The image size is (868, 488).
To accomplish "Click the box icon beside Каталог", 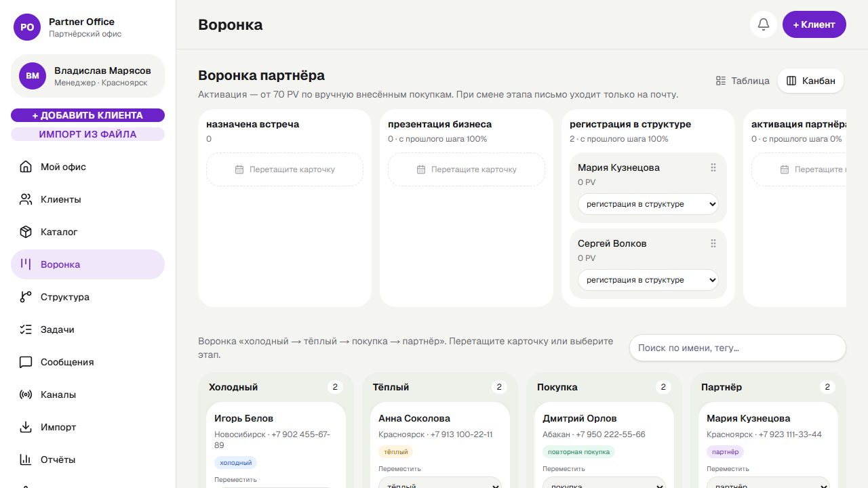I will click(26, 232).
